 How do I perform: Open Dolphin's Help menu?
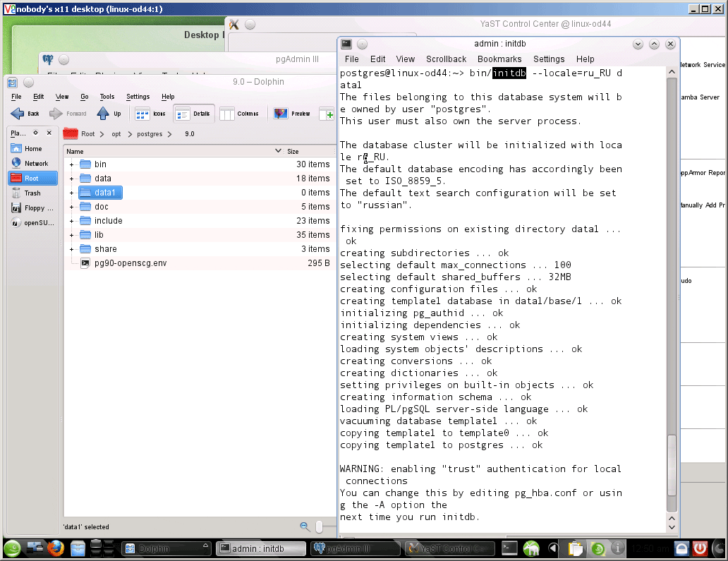point(168,97)
